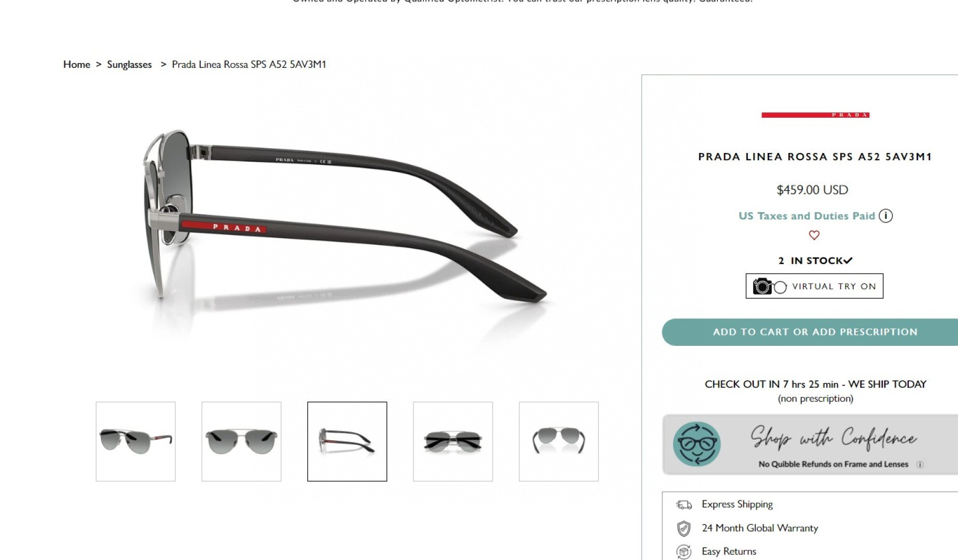
Task: Click the Prada red brand logo
Action: pyautogui.click(x=815, y=115)
